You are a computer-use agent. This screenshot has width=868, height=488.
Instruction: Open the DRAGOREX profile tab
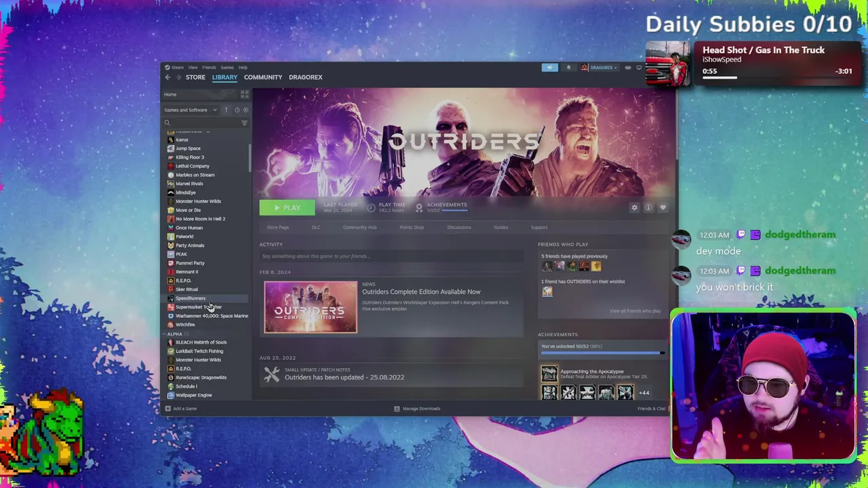(305, 77)
